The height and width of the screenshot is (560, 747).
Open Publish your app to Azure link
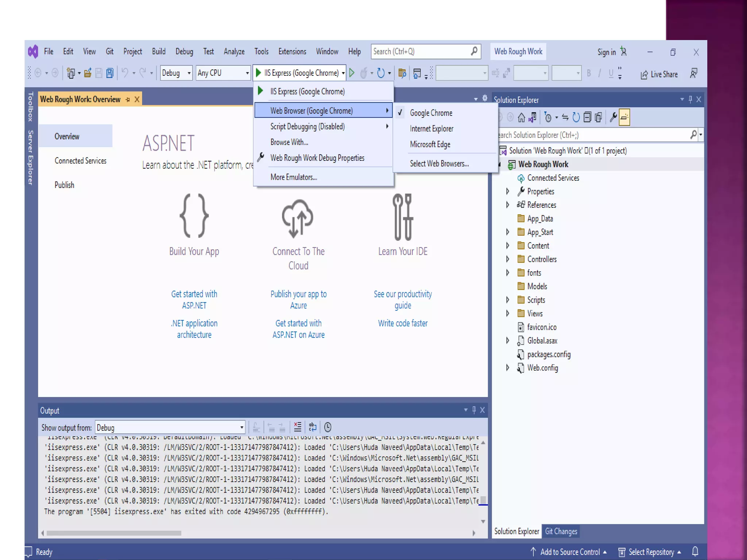[x=298, y=299]
